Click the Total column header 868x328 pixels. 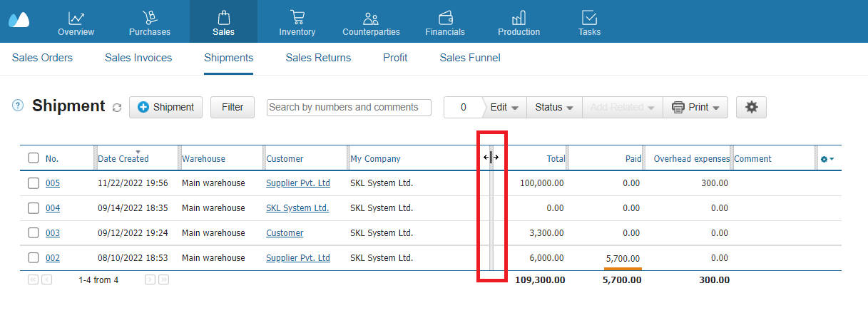[556, 158]
